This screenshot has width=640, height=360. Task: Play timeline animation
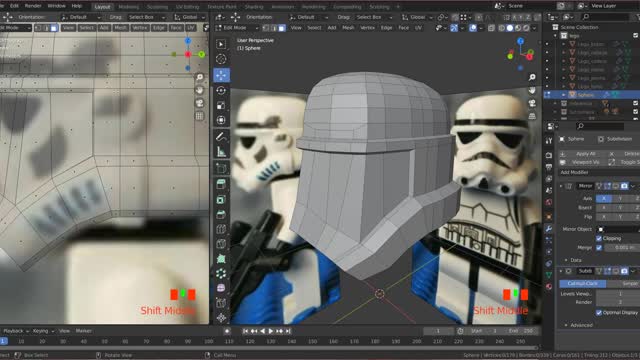[x=271, y=331]
